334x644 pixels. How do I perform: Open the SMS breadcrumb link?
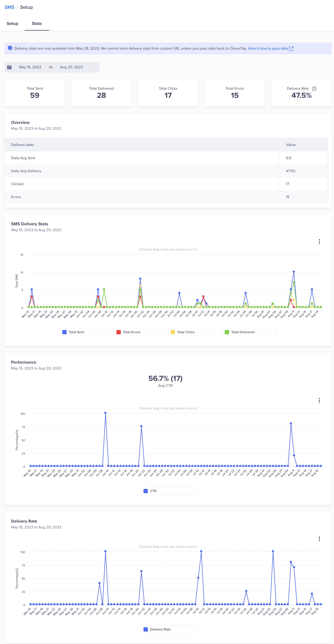9,7
